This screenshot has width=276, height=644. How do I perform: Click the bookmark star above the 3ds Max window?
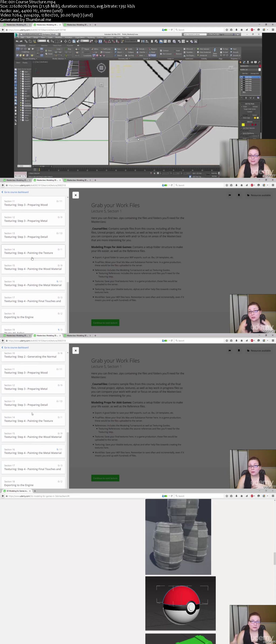coord(227,30)
